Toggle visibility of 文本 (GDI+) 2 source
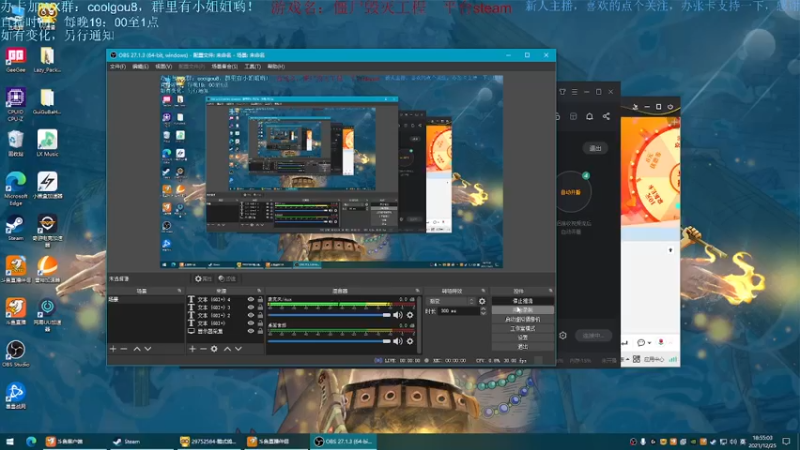 (x=251, y=315)
